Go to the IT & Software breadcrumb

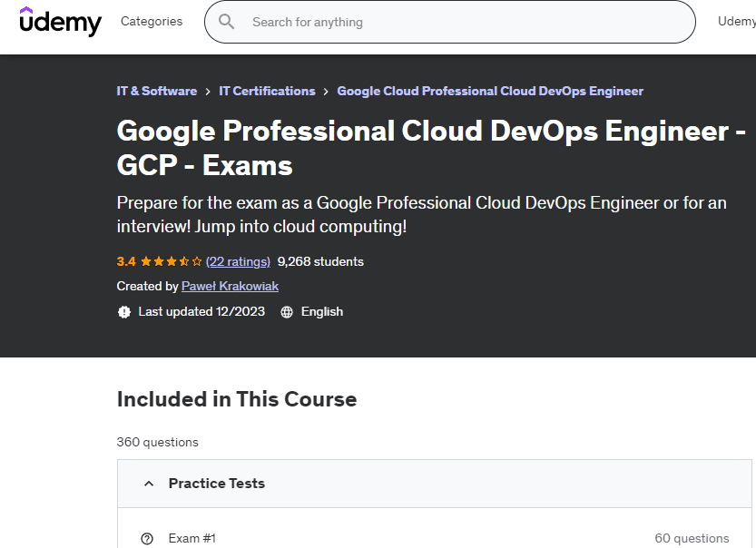point(156,92)
